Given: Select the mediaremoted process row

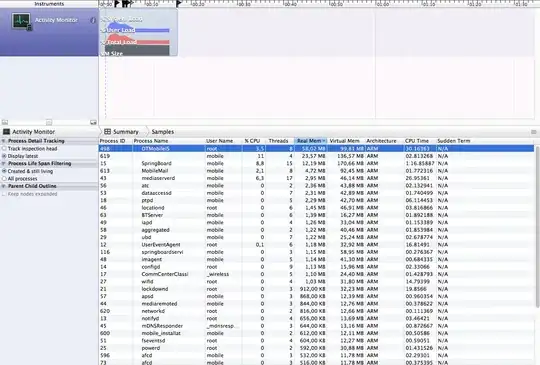Looking at the screenshot, I should coord(316,304).
